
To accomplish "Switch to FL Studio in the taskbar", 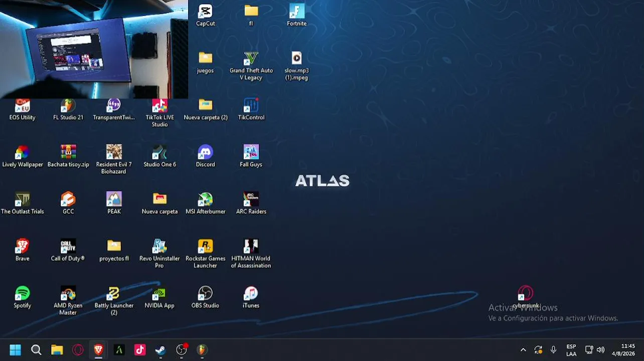I will [202, 349].
